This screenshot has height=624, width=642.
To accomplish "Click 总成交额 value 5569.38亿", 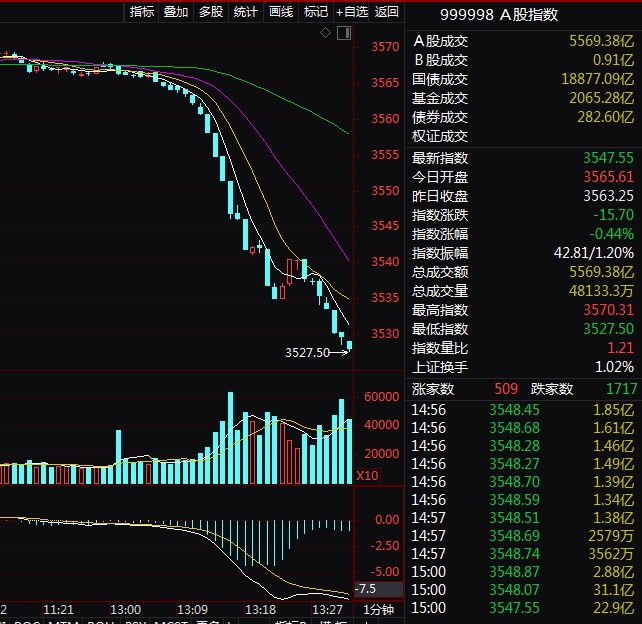I will pos(601,272).
